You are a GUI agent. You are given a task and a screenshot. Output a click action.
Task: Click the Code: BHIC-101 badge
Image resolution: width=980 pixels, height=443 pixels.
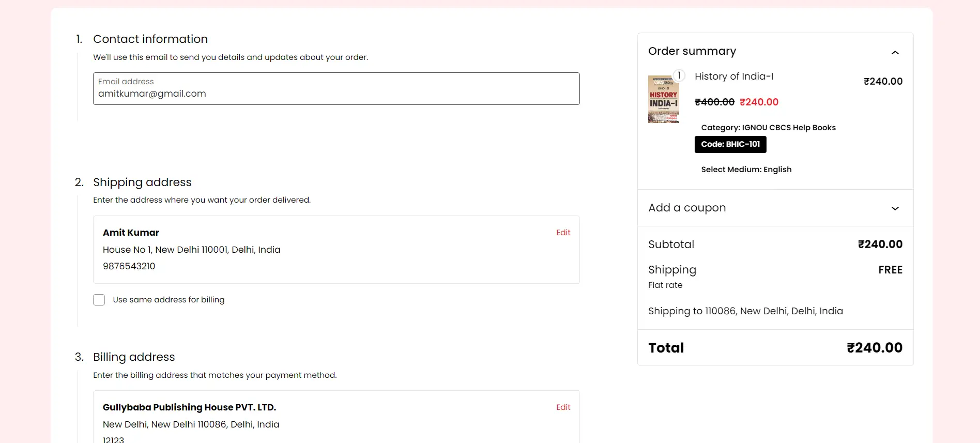pos(730,144)
